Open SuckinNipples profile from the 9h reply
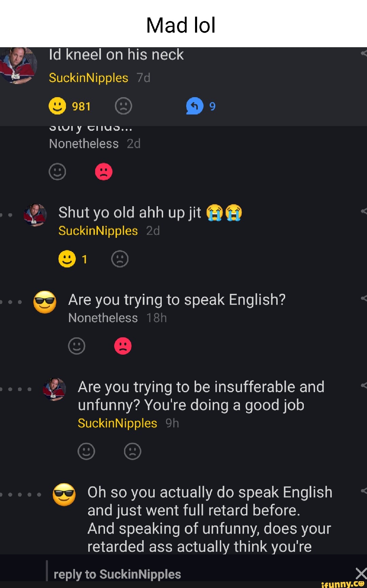The height and width of the screenshot is (588, 367). 117,423
